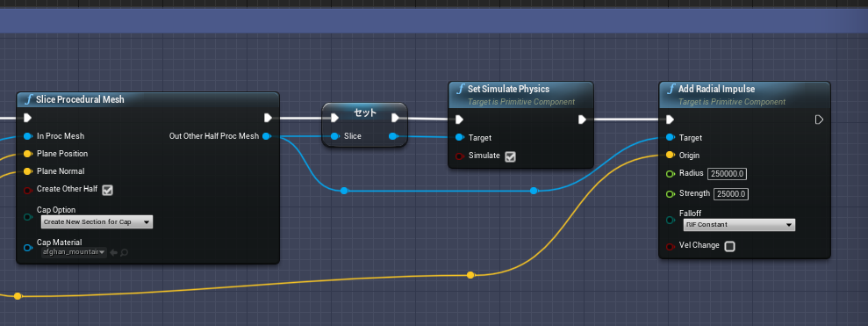The image size is (868, 326).
Task: Click the yellow reroute node below Cap Material
Action: (18, 296)
